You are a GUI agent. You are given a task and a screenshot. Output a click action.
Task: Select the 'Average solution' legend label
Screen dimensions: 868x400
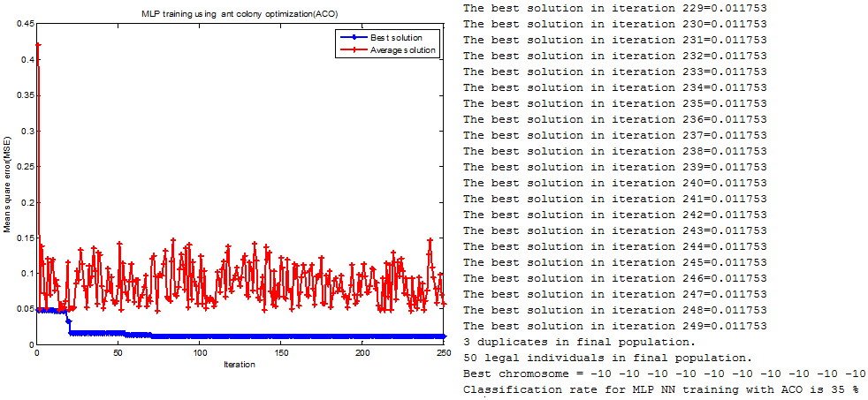coord(402,50)
